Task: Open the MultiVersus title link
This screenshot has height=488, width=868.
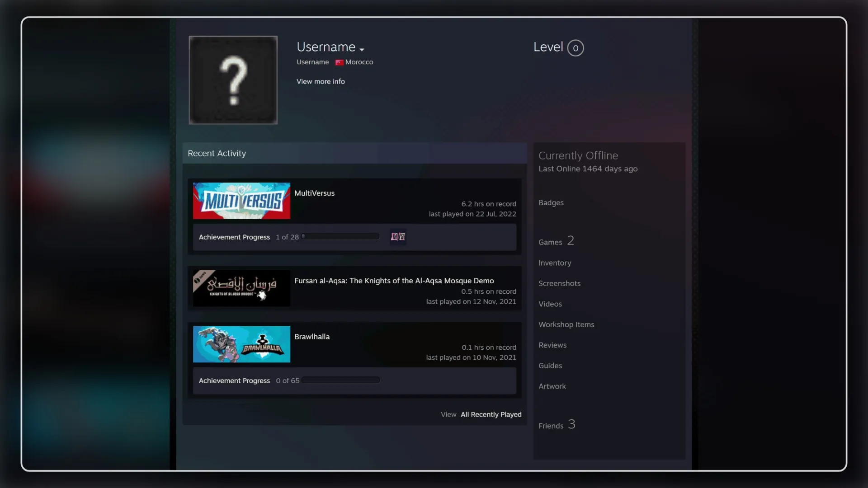Action: 314,193
